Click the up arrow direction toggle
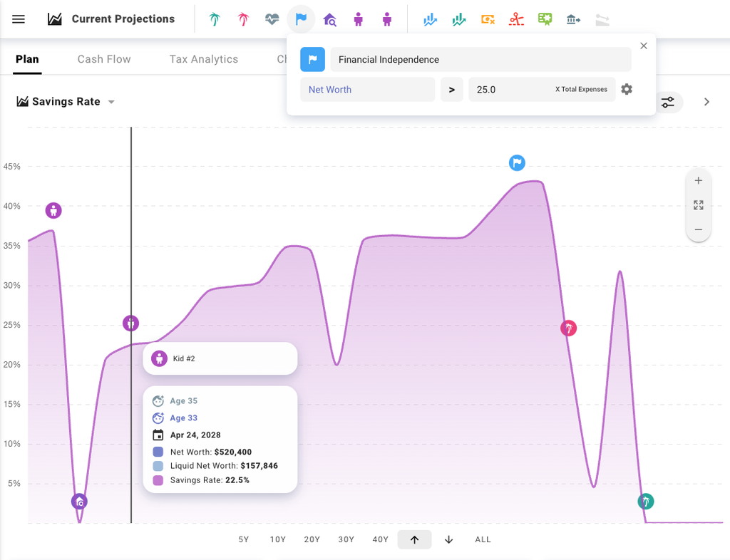 click(x=414, y=539)
